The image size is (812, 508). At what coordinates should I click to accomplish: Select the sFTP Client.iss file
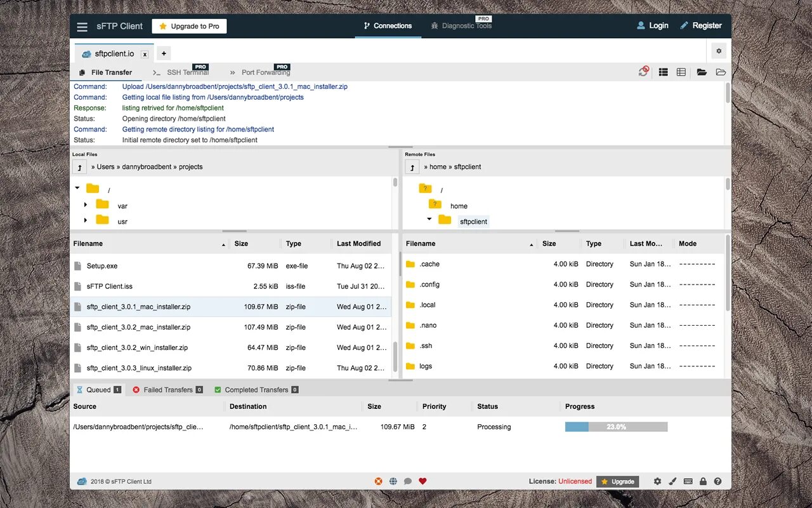(230, 286)
